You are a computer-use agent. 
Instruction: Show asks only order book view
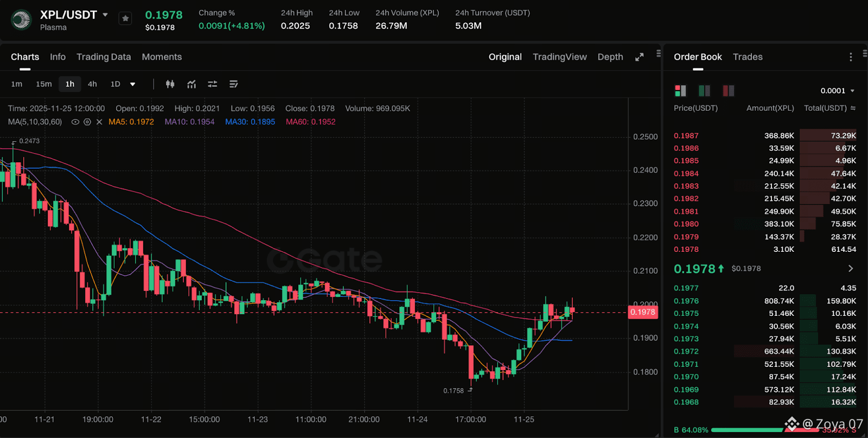coord(728,91)
